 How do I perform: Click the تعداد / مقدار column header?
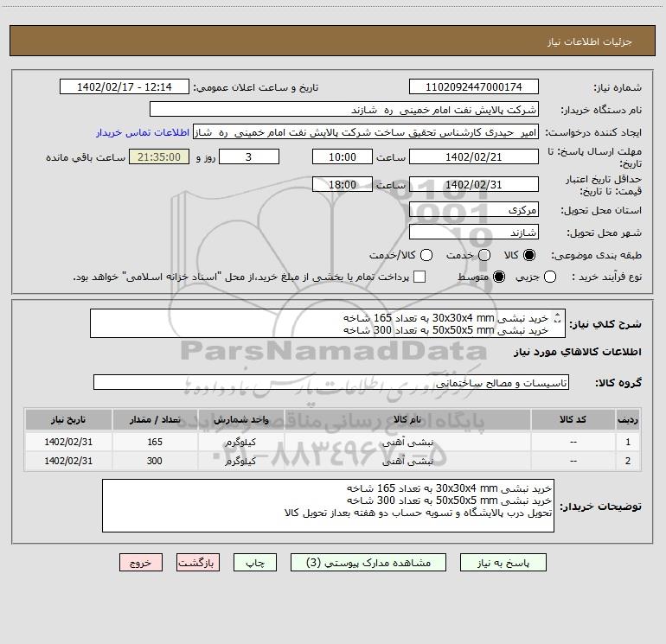click(x=155, y=420)
